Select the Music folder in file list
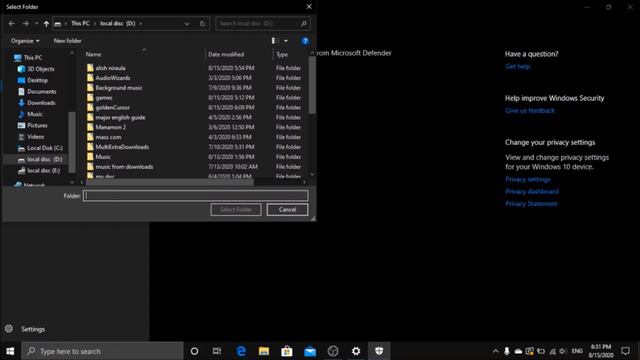This screenshot has width=640, height=360. tap(103, 157)
